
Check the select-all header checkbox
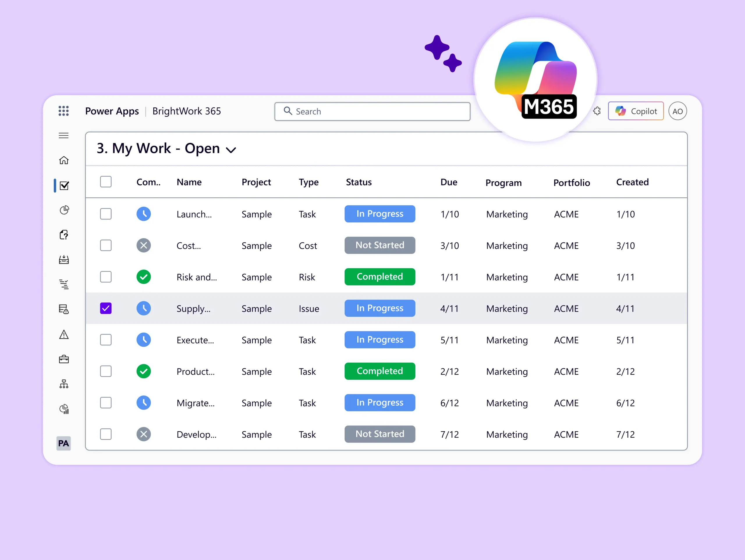pyautogui.click(x=106, y=182)
